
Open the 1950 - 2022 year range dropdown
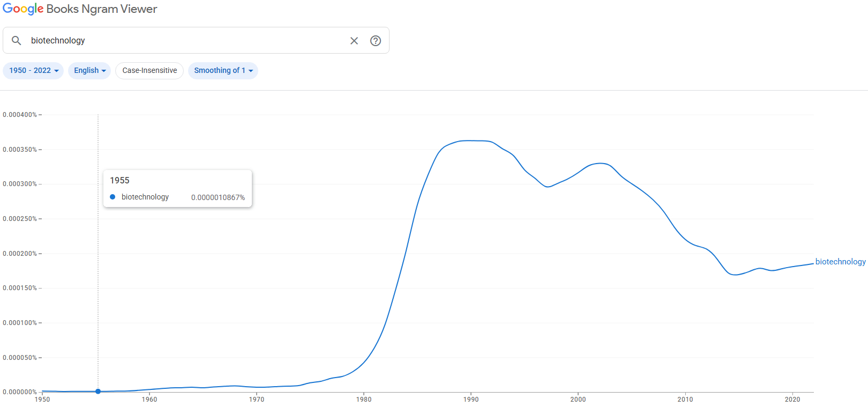[x=33, y=71]
